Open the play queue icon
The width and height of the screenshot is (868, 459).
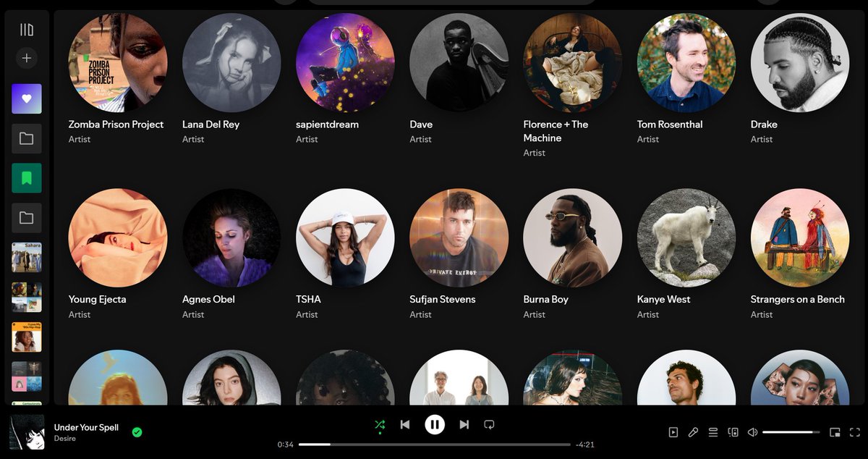(712, 432)
